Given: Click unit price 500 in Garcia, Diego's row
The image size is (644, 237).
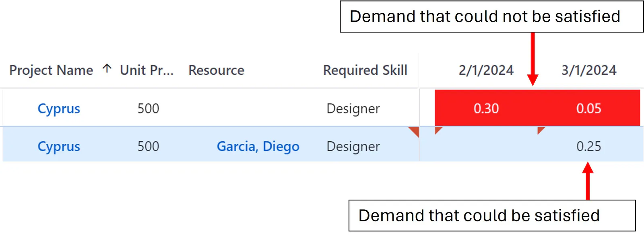Looking at the screenshot, I should pyautogui.click(x=148, y=146).
